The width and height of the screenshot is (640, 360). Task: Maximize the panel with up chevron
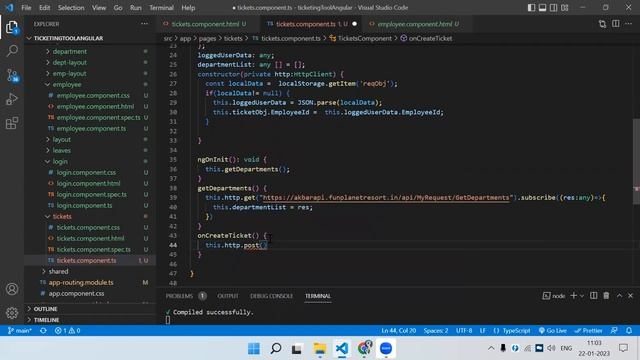point(619,296)
